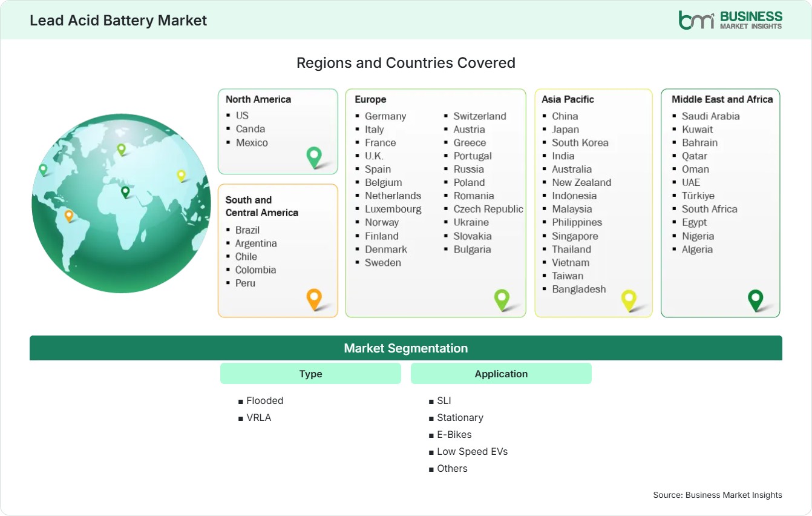Screen dimensions: 812x516
Task: Click the light green pin in Europe card
Action: point(502,299)
